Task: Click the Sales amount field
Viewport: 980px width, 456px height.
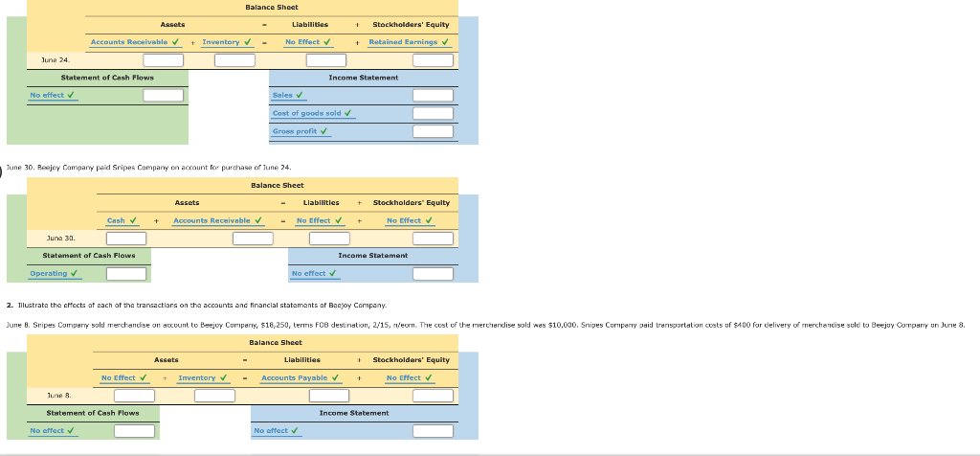Action: pos(433,95)
